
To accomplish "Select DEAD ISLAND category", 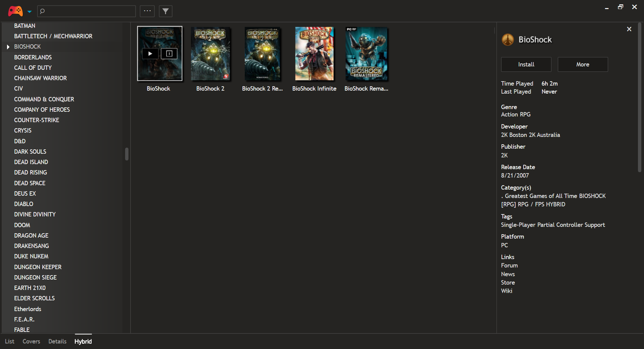I will 31,162.
